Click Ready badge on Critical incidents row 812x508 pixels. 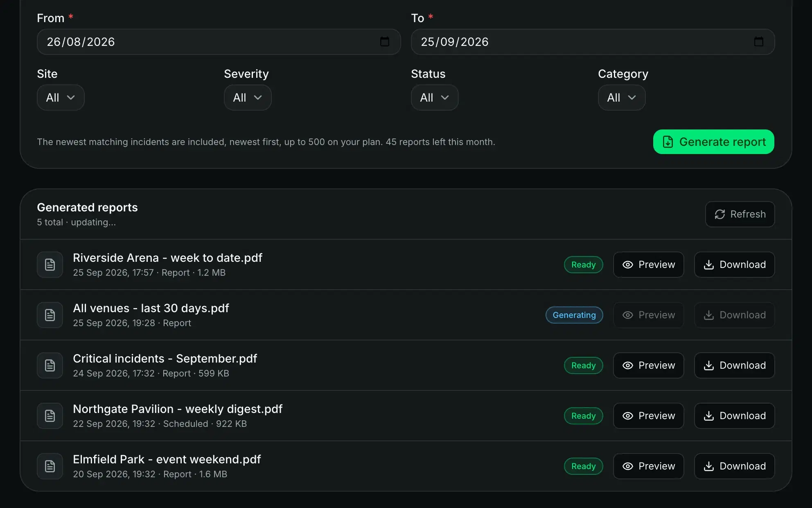(583, 365)
